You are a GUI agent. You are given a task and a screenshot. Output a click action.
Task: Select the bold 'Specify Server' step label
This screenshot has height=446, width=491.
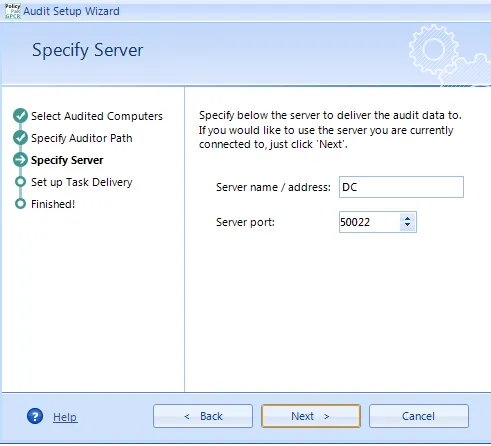coord(67,160)
